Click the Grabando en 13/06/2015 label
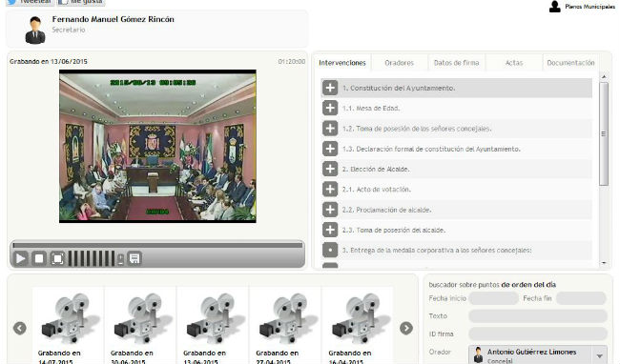 [x=49, y=62]
